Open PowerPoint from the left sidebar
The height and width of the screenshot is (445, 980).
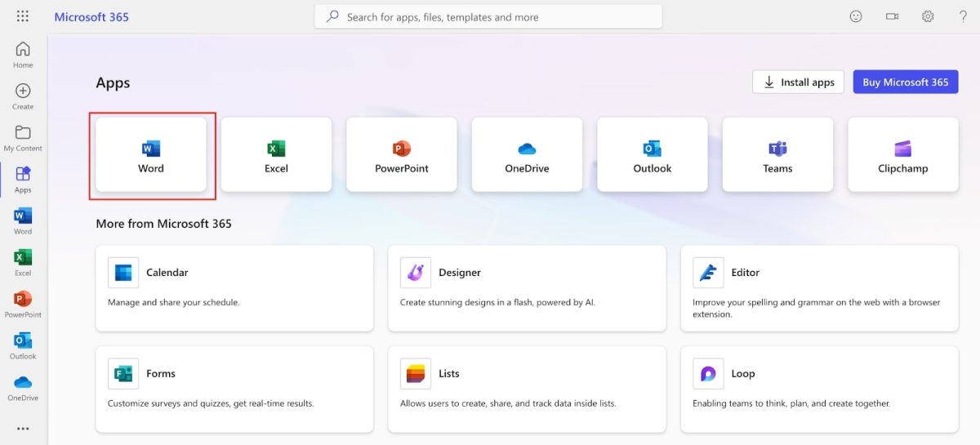[23, 305]
